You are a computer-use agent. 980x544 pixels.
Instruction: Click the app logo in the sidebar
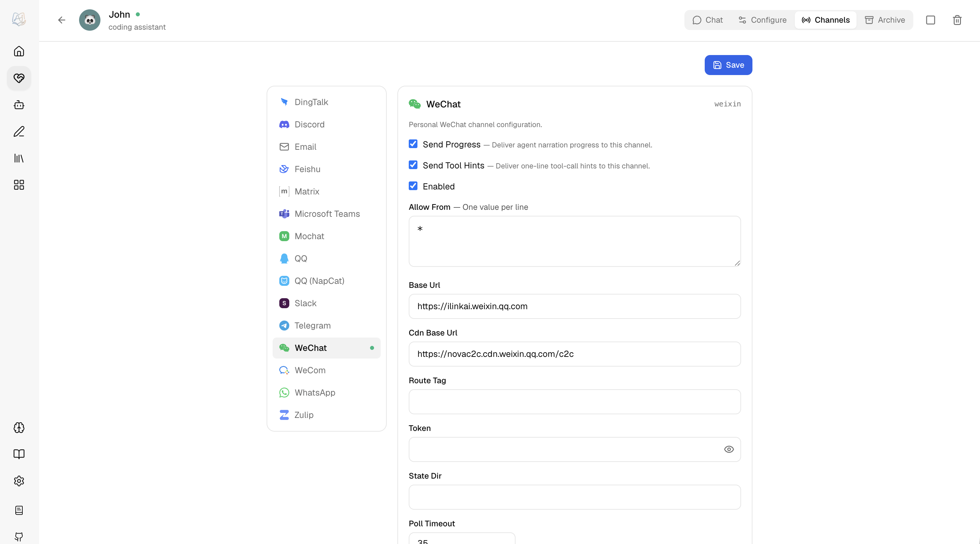tap(19, 19)
